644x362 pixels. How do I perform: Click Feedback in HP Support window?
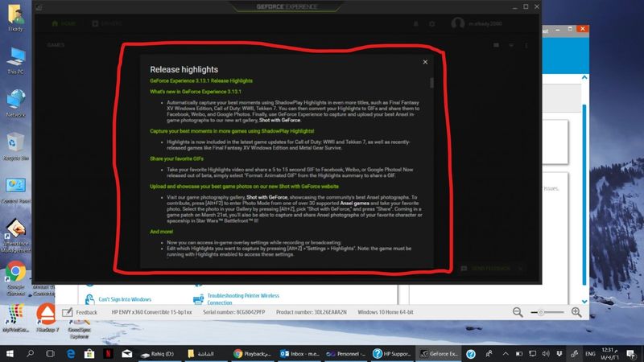[80, 312]
